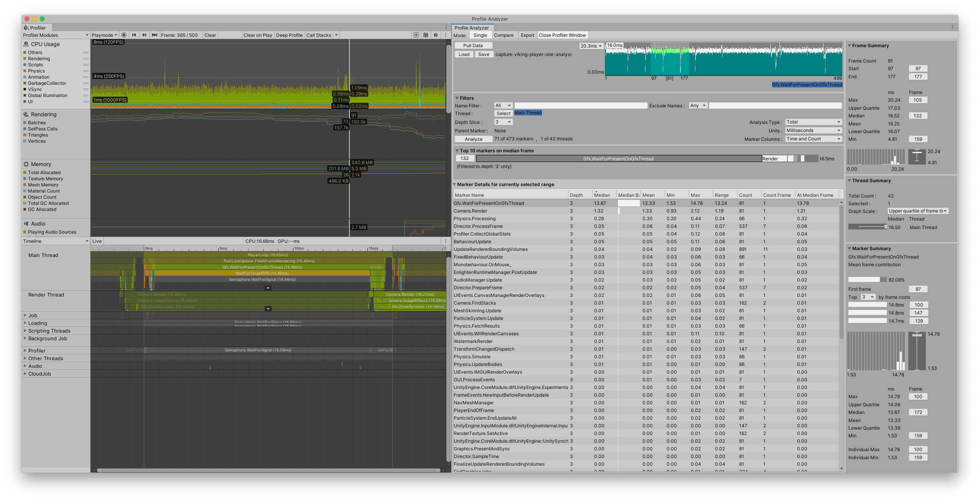Image resolution: width=980 pixels, height=501 pixels.
Task: Open the Timeline pane ellipsis menu
Action: coord(445,241)
